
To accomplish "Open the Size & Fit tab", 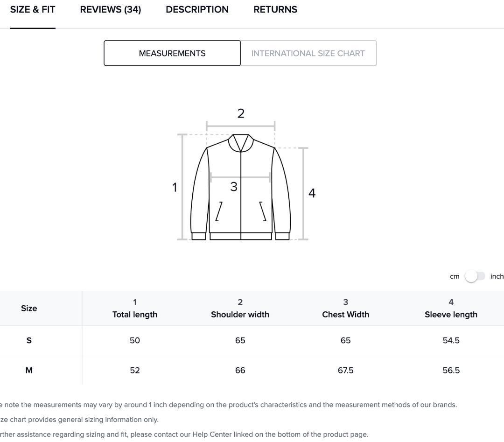I will click(33, 10).
